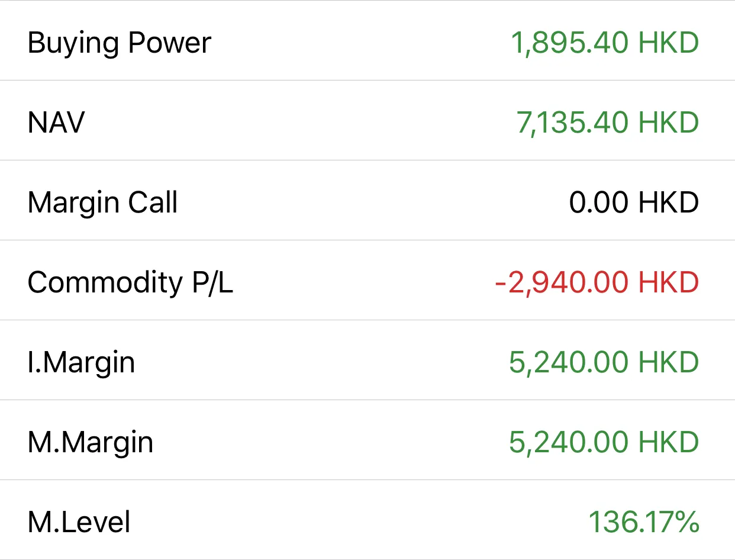735x560 pixels.
Task: Click red HKD text in Commodity P/L row
Action: tap(669, 283)
